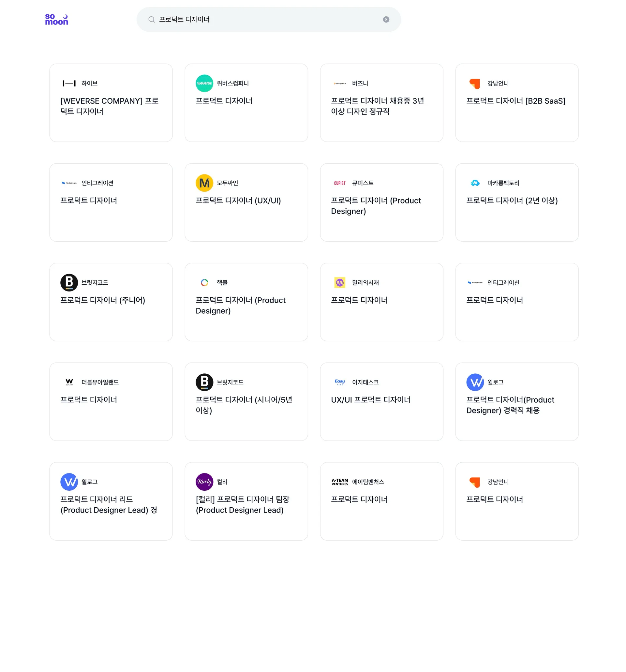Click the 핵클 colorful ring logo
Screen dimensions: 626x672
click(204, 283)
